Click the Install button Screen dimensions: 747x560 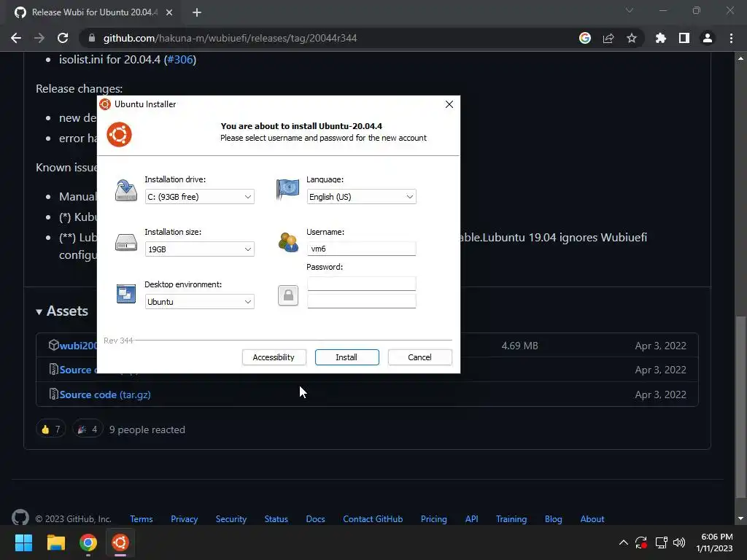click(x=347, y=357)
